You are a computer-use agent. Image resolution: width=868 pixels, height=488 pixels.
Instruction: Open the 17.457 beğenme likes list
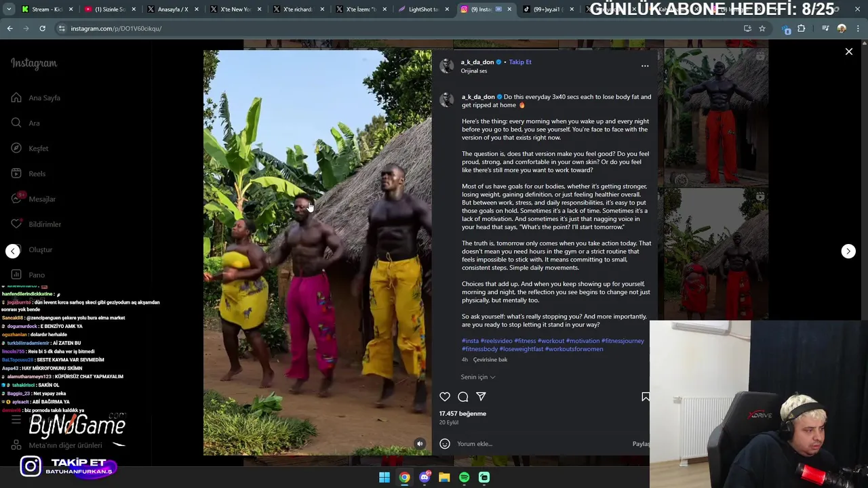(462, 413)
